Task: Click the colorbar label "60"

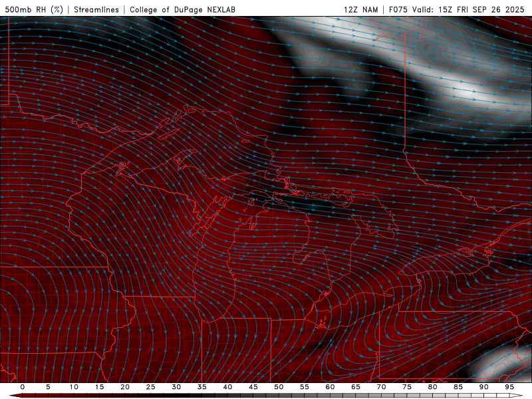Action: [330, 387]
